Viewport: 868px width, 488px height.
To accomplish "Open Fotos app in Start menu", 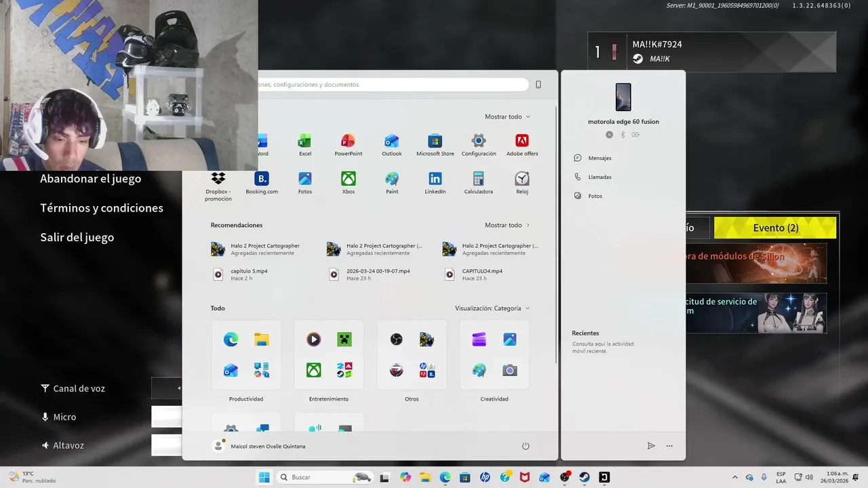I will (305, 179).
